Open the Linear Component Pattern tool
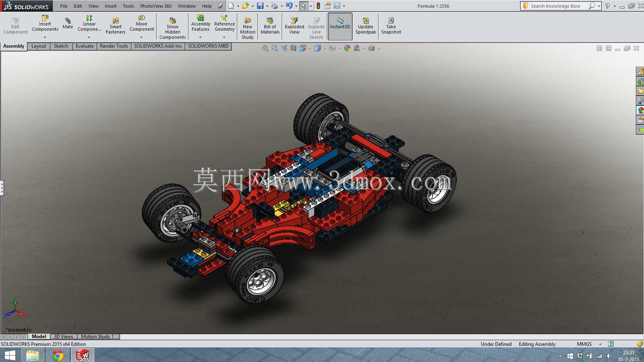 tap(89, 23)
